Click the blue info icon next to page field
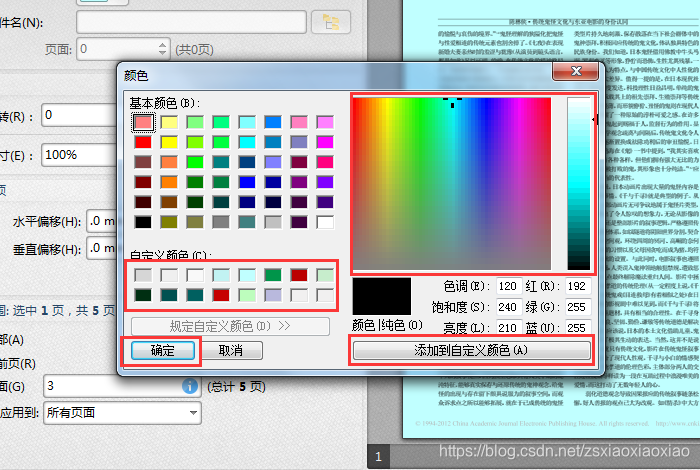Screen dimensions: 700x470 (x=190, y=386)
